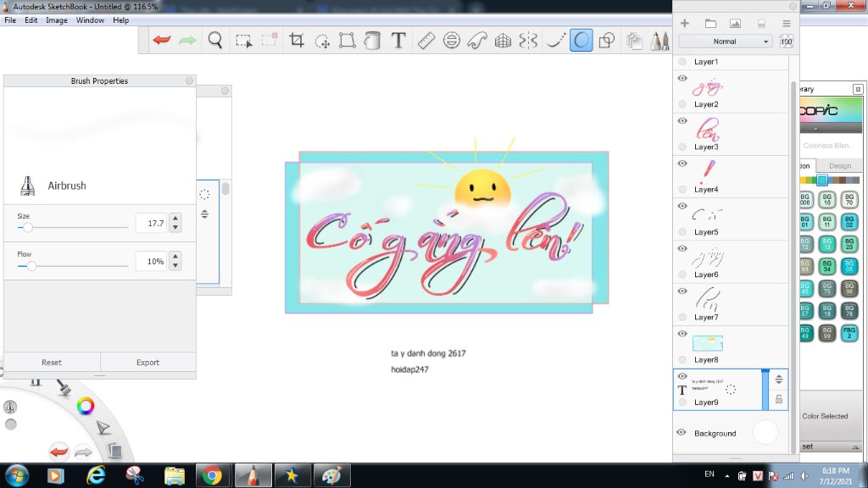Hide Layer3 using its eye icon
The width and height of the screenshot is (868, 488).
(682, 120)
